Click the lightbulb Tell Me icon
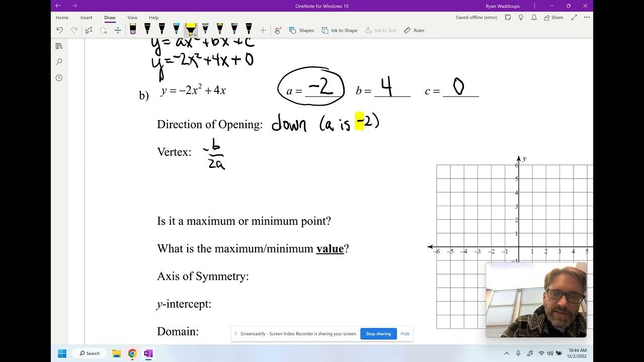This screenshot has height=362, width=644. pyautogui.click(x=521, y=18)
